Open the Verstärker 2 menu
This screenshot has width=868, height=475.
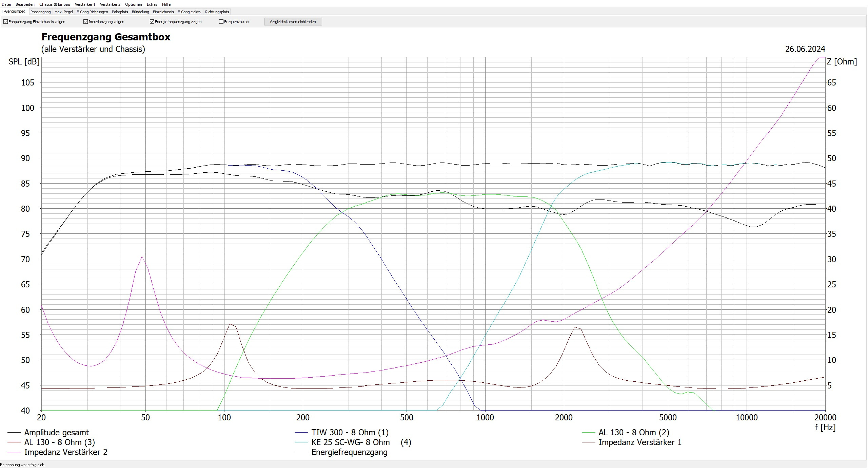110,4
